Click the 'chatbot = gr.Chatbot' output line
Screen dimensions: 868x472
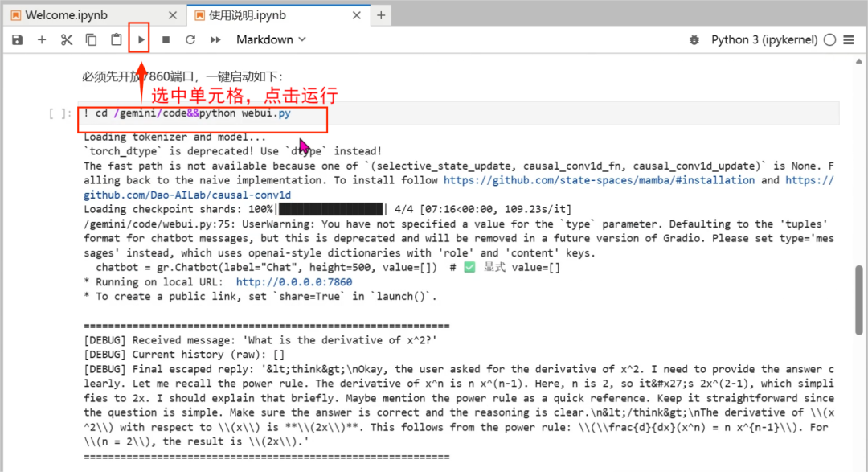coord(328,268)
